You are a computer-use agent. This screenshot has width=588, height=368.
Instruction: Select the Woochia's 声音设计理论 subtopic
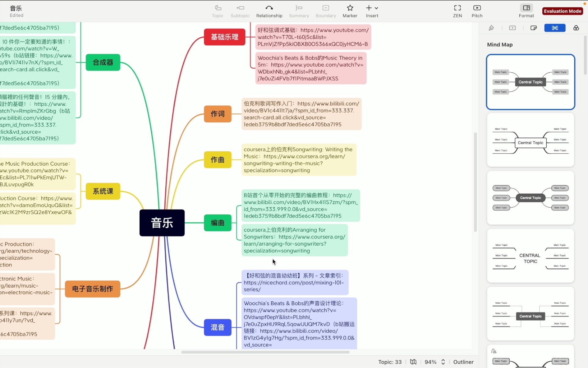(x=299, y=323)
